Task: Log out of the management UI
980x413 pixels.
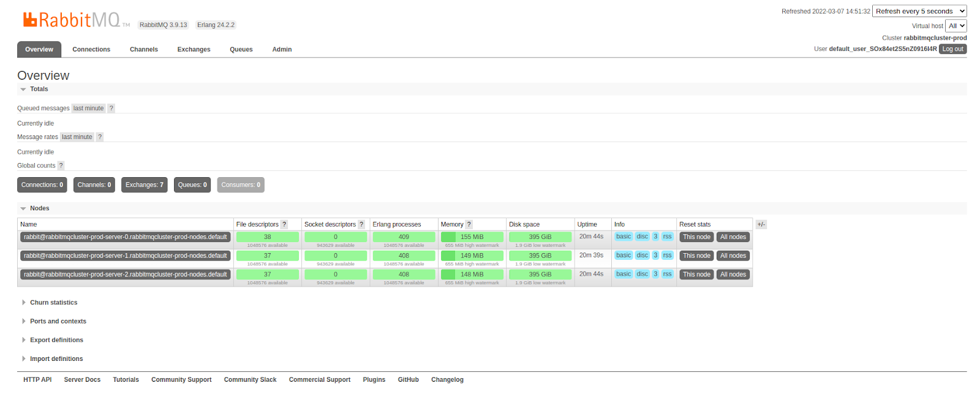Action: (x=953, y=49)
